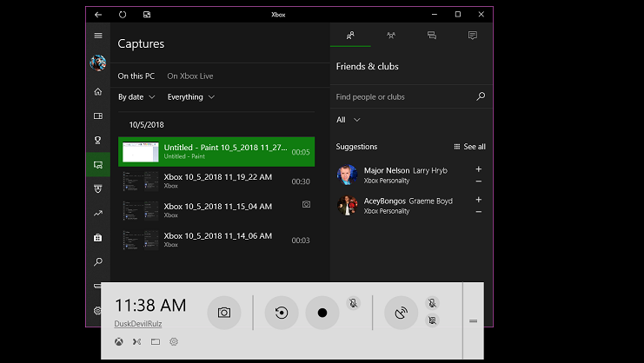
Task: Remove Major Nelson suggestion
Action: coord(479,181)
